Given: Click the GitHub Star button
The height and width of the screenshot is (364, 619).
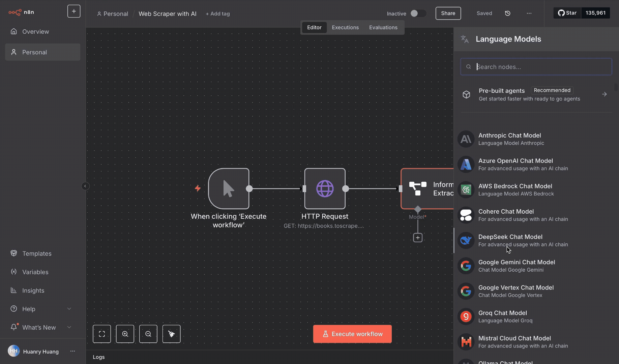Looking at the screenshot, I should click(x=567, y=13).
